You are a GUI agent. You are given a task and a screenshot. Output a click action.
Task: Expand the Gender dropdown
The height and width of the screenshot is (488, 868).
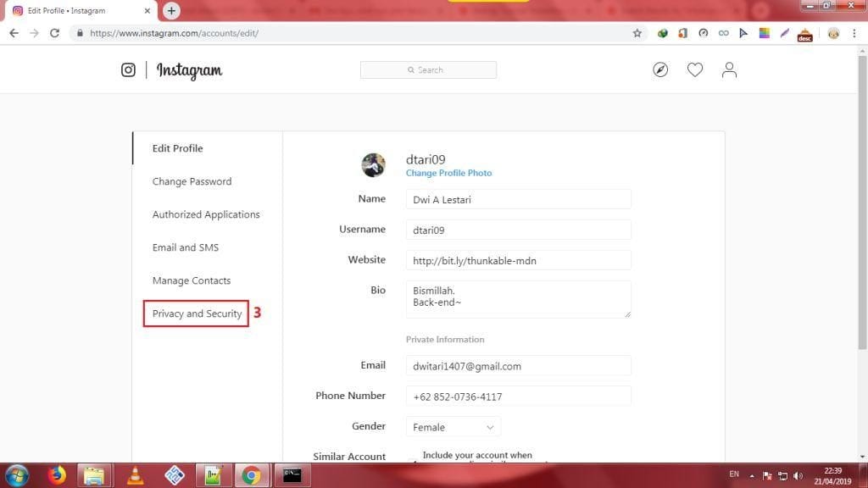[x=453, y=427]
